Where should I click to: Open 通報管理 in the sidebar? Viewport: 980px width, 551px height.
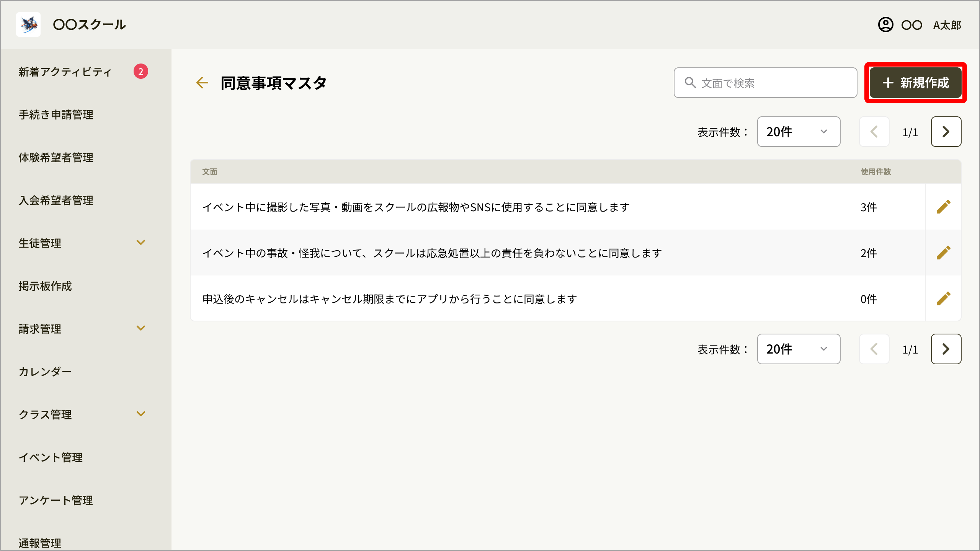click(40, 543)
